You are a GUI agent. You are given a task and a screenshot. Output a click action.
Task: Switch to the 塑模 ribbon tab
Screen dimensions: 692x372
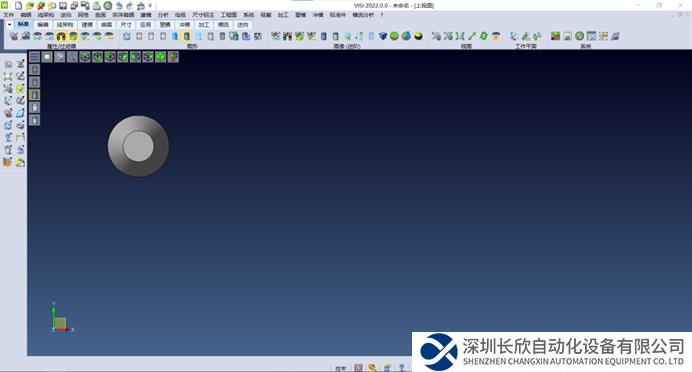[165, 25]
